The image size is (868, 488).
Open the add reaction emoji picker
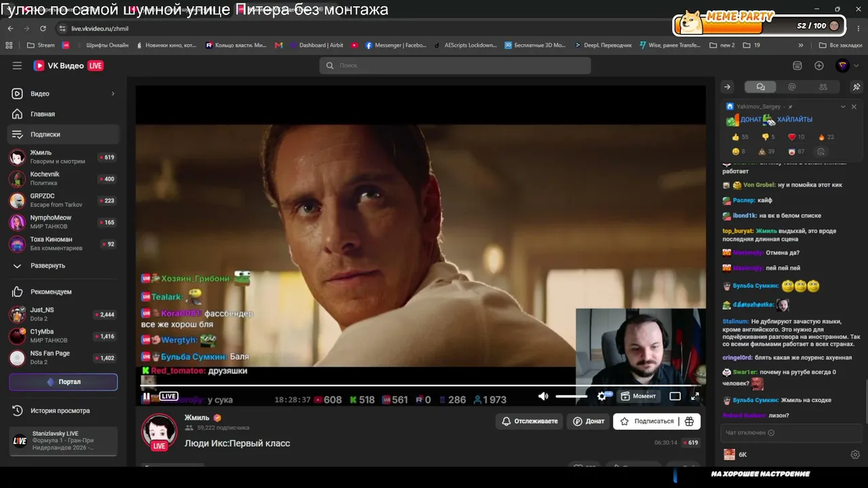(x=821, y=152)
